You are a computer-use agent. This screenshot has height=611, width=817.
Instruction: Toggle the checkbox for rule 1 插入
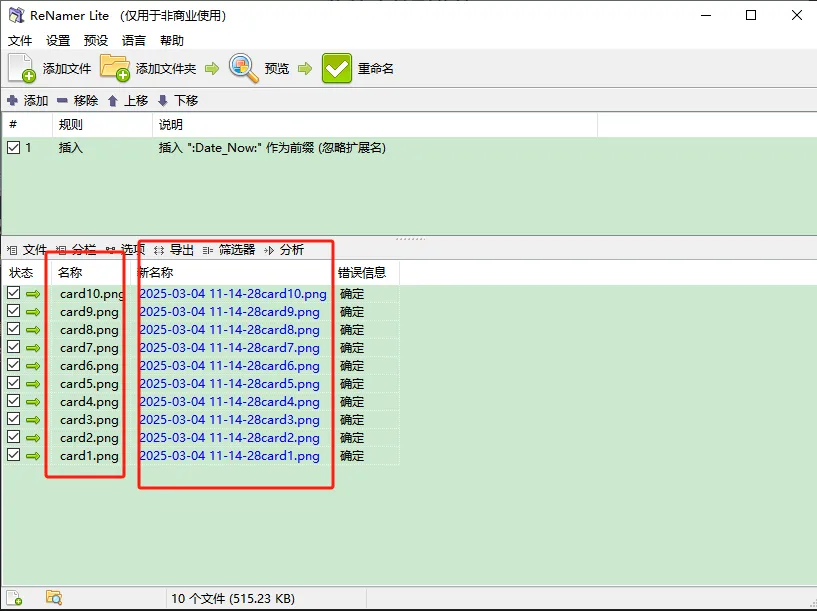point(14,148)
